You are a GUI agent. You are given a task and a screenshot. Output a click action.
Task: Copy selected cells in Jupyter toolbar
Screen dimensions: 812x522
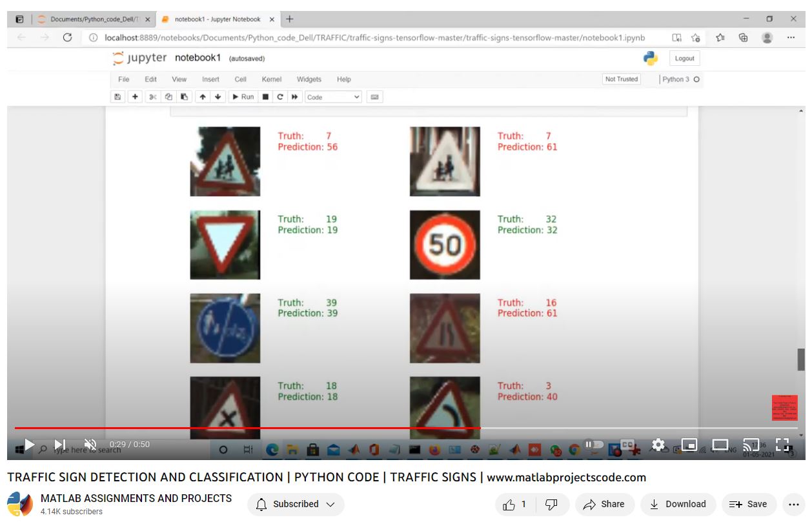click(168, 97)
